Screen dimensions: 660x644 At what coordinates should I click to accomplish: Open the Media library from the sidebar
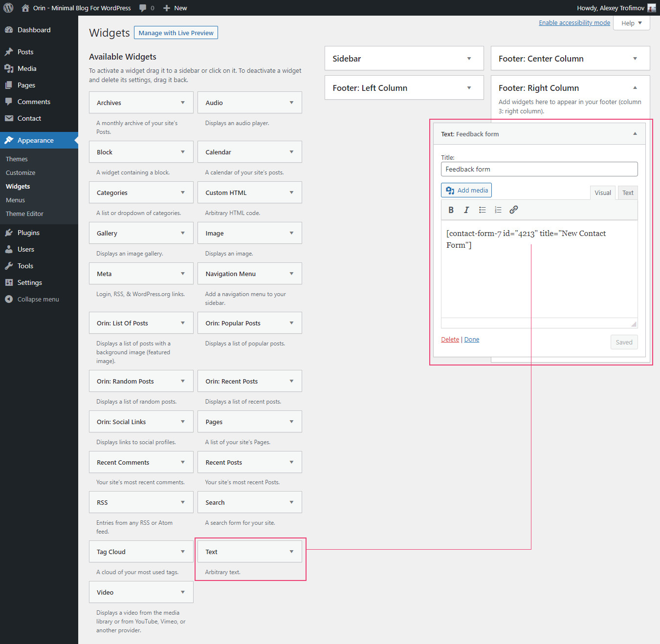26,68
